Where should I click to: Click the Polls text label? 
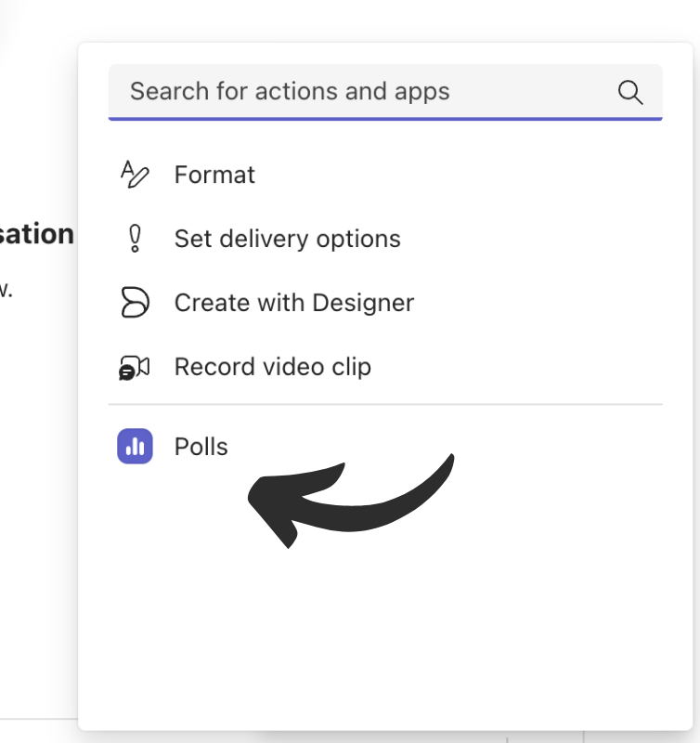coord(199,446)
